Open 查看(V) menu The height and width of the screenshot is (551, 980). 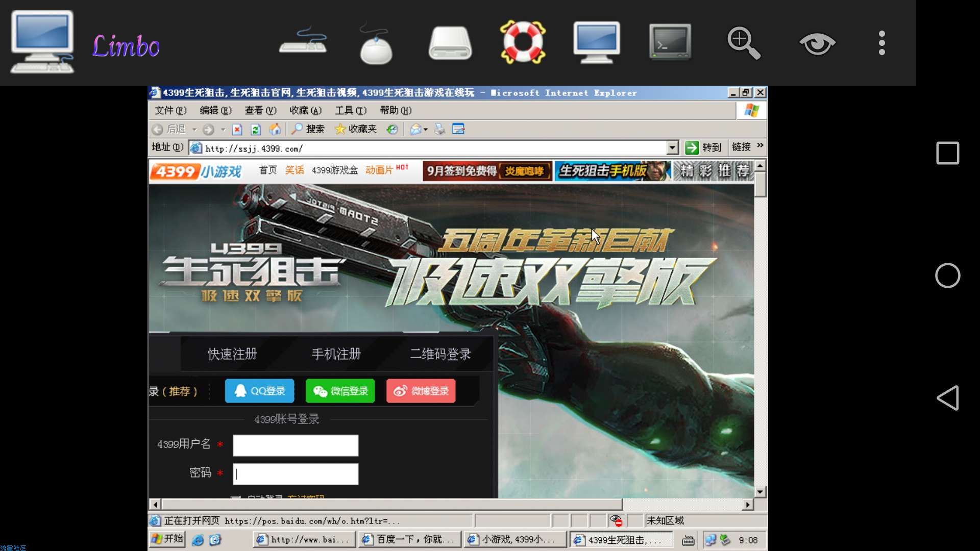pyautogui.click(x=260, y=110)
